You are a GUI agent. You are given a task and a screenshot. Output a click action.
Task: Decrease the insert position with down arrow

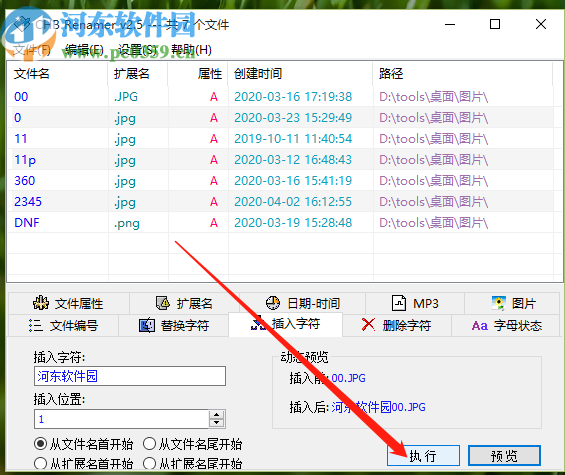click(x=217, y=423)
